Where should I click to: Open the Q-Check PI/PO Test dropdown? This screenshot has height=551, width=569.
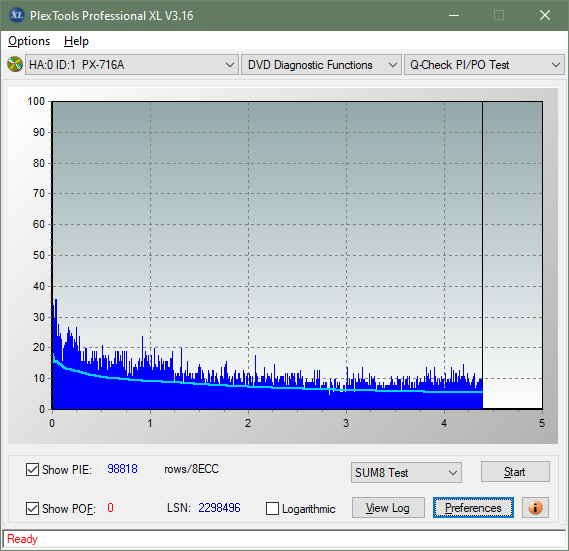point(484,65)
